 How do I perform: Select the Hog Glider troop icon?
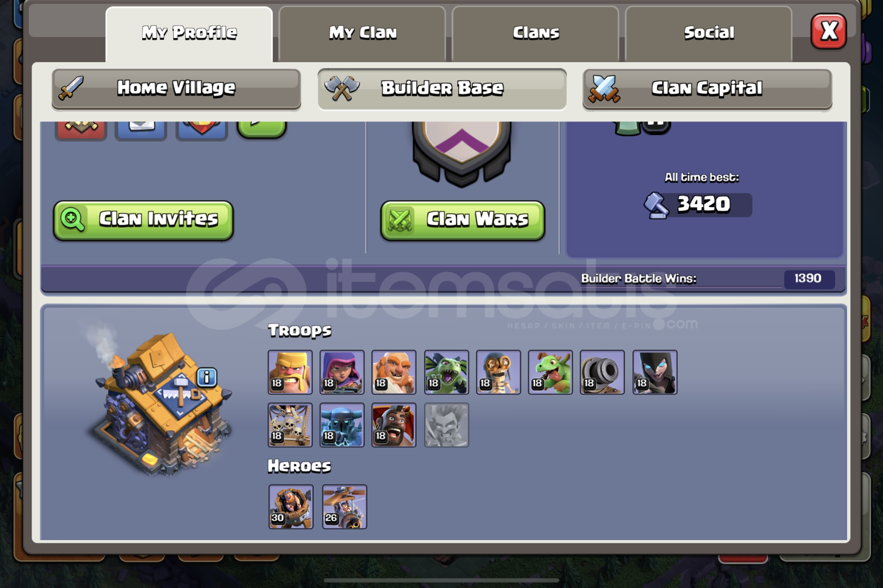[x=394, y=425]
